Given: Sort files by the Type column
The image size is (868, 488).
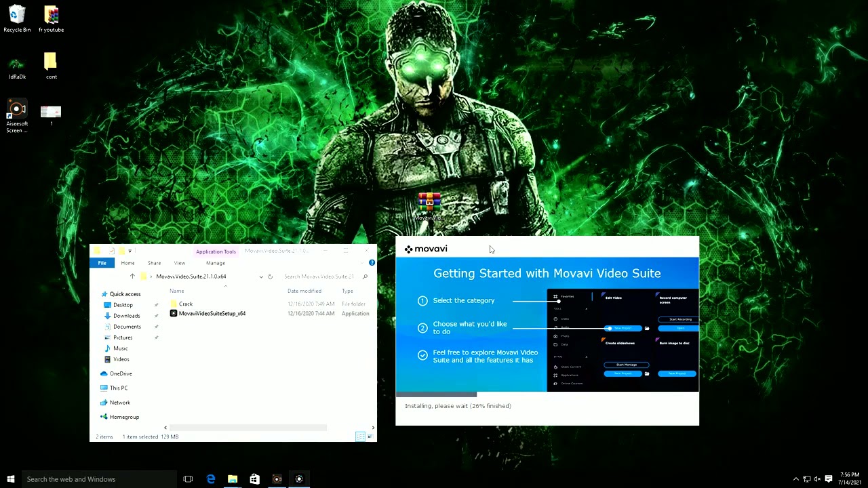Looking at the screenshot, I should coord(347,291).
